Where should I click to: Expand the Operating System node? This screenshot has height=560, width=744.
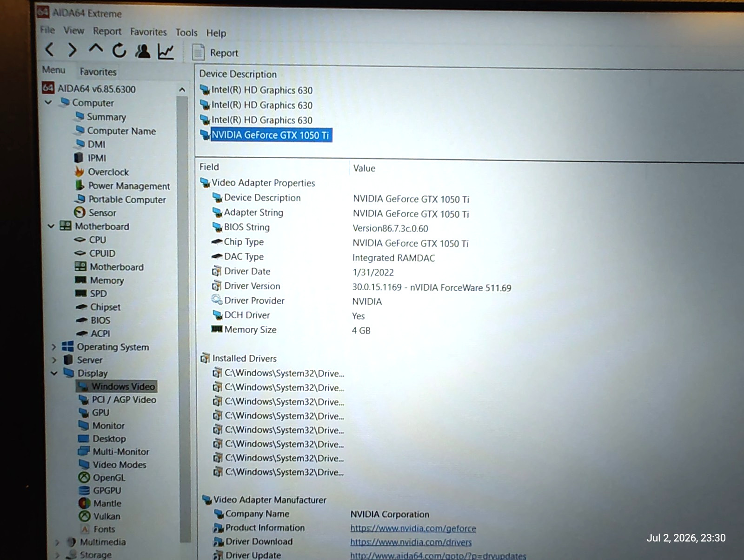(53, 347)
